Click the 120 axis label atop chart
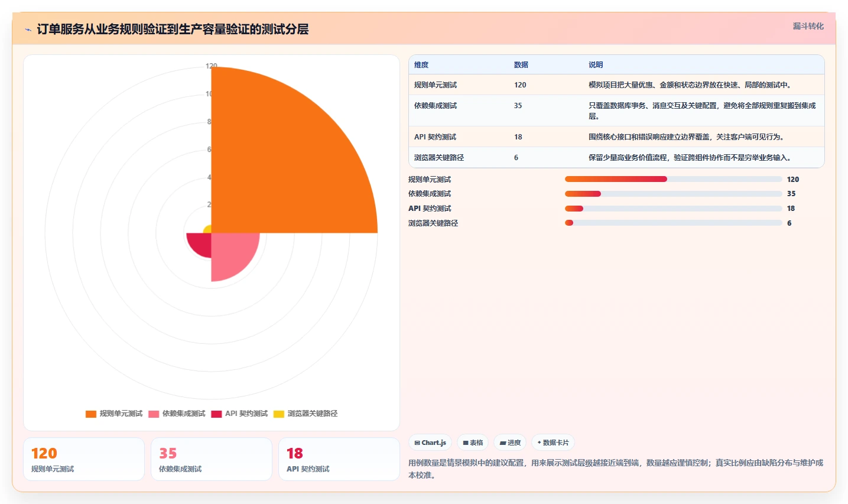 pyautogui.click(x=212, y=66)
